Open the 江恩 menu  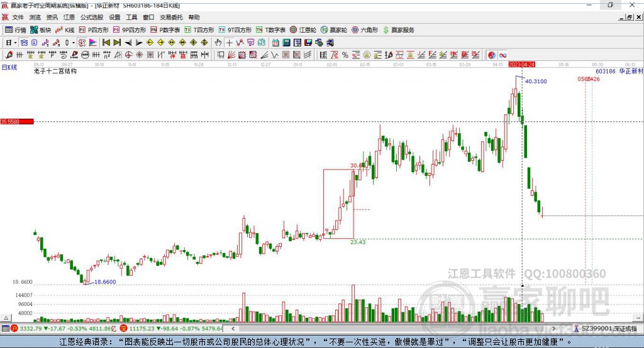tap(69, 17)
